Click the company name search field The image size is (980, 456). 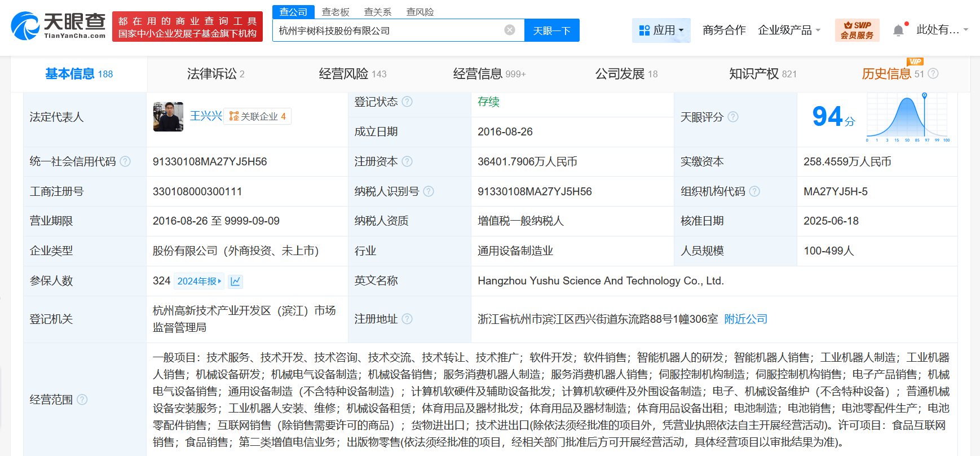[389, 30]
